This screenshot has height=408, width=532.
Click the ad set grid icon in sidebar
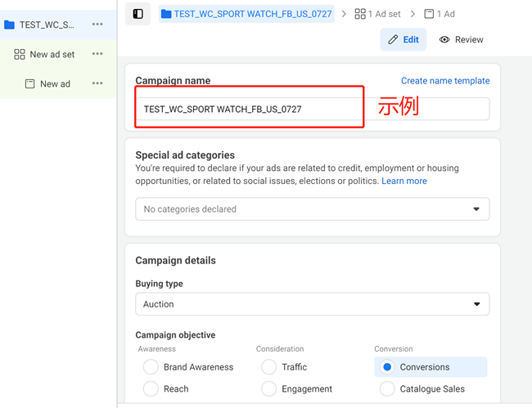(20, 54)
